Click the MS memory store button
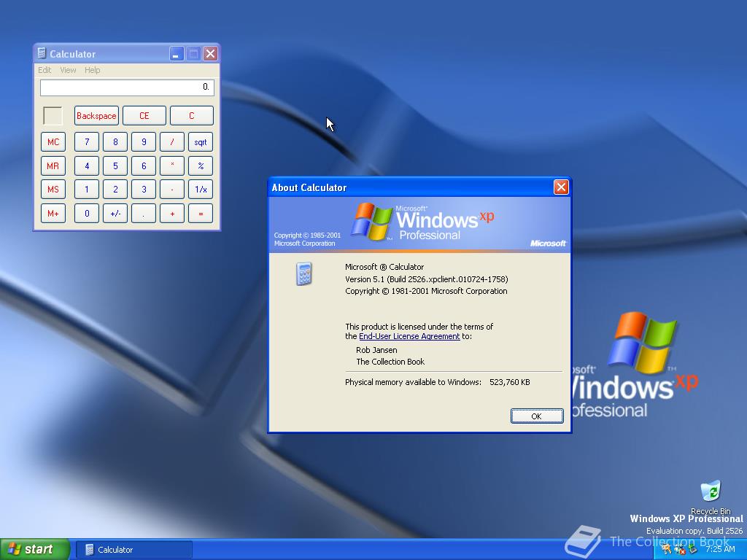The width and height of the screenshot is (747, 560). point(53,189)
